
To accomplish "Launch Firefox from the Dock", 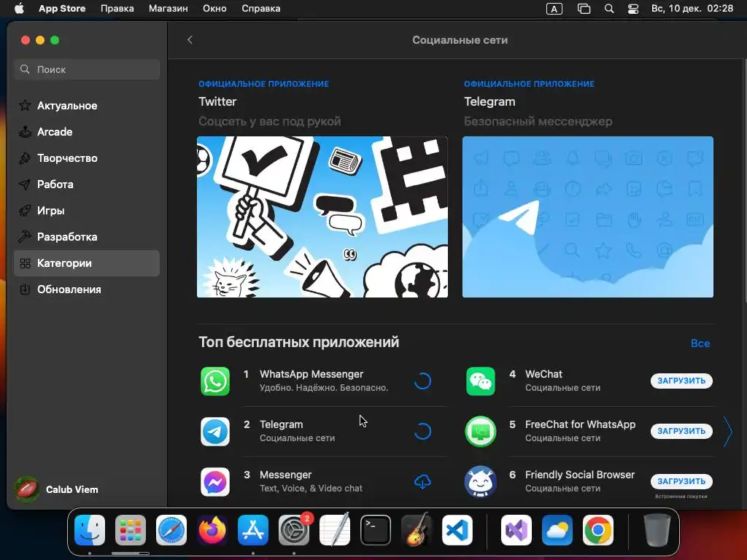I will [x=212, y=530].
